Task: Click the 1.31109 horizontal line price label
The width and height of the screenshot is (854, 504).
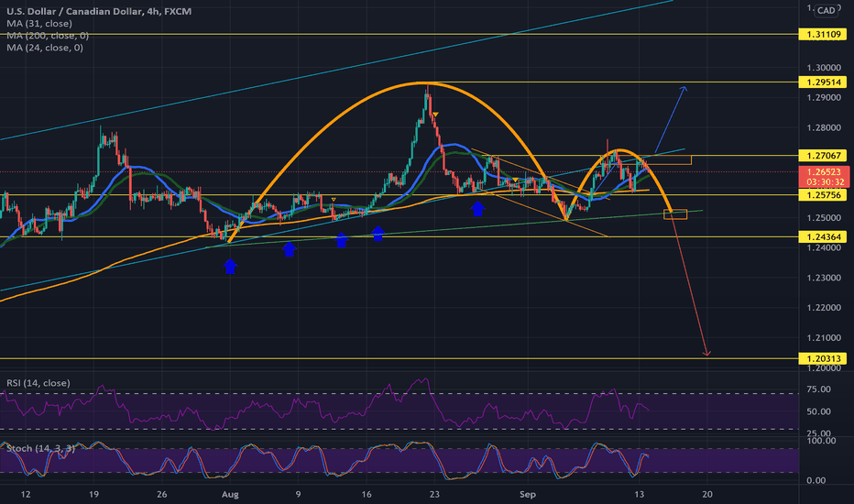Action: coord(823,34)
